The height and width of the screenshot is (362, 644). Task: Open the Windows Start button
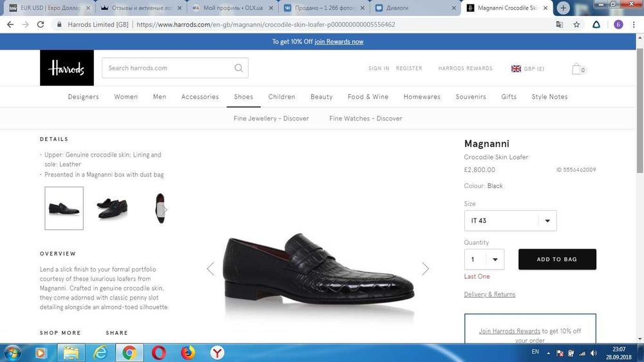tap(12, 353)
